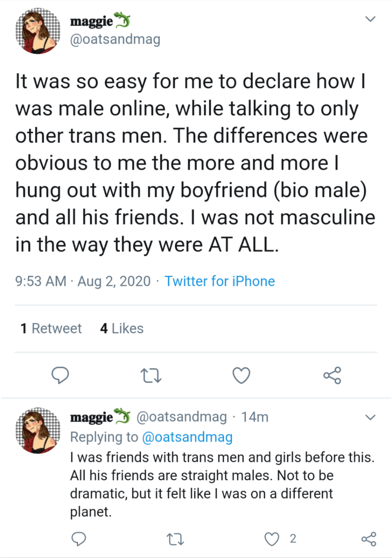The height and width of the screenshot is (558, 392).
Task: Click maggie's display name on reply
Action: pos(92,417)
